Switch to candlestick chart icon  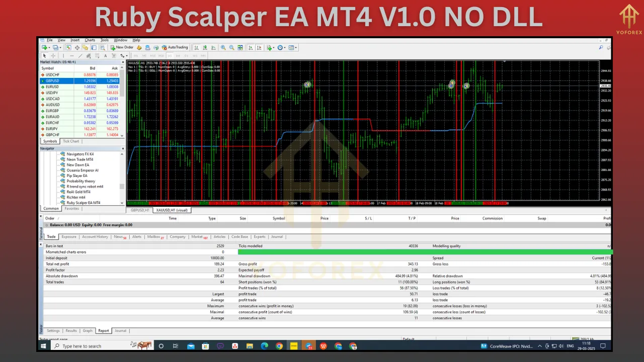205,47
